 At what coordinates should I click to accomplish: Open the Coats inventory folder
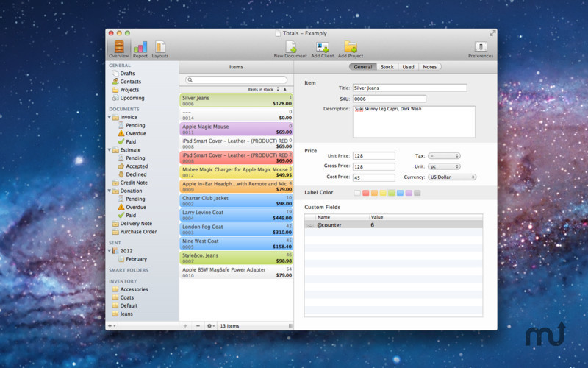click(123, 297)
